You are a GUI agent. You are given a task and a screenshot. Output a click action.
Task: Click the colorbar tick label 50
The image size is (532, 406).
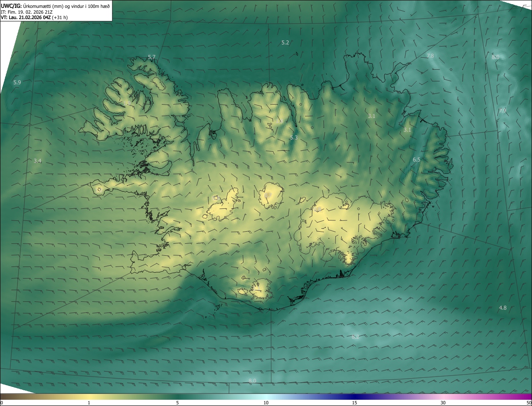(x=529, y=403)
